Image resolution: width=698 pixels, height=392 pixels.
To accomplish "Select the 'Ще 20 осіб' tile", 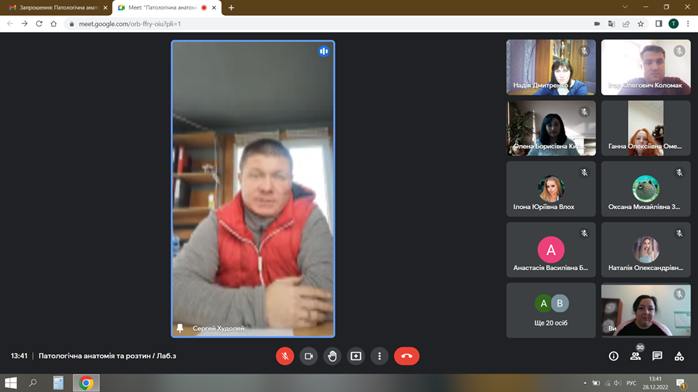I will pyautogui.click(x=551, y=310).
